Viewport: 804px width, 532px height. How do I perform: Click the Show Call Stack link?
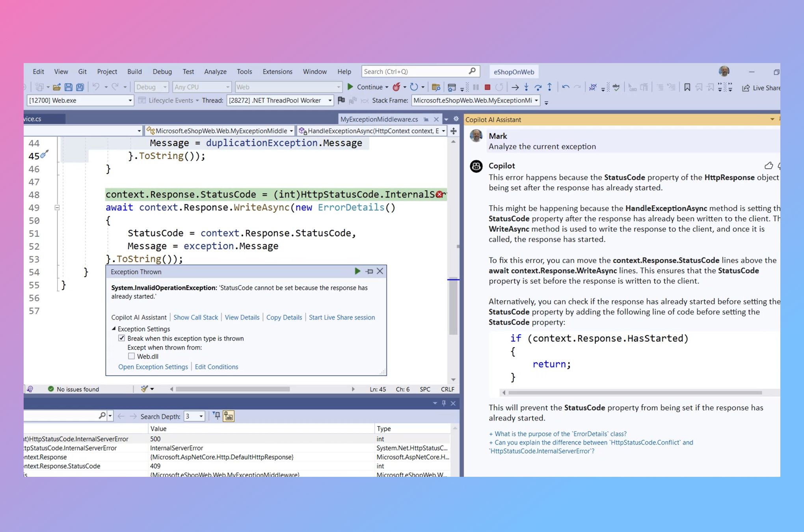[196, 317]
